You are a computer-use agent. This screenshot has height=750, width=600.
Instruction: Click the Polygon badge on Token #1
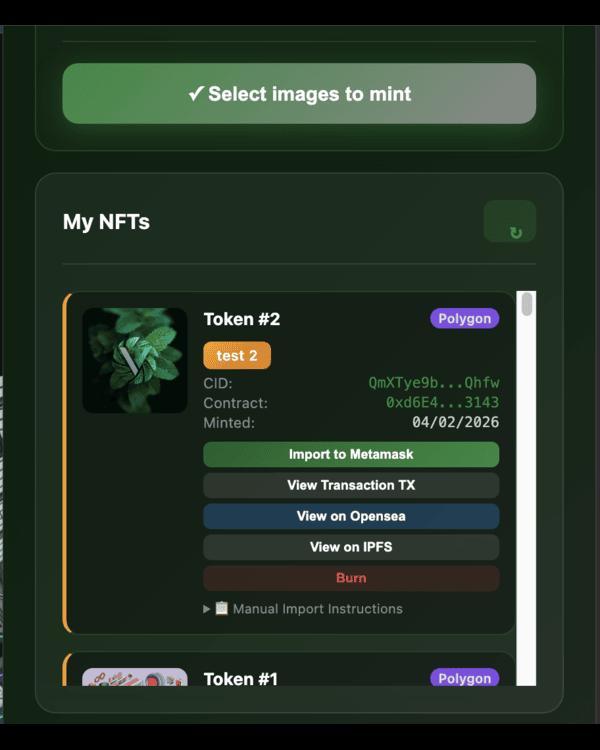pos(465,678)
